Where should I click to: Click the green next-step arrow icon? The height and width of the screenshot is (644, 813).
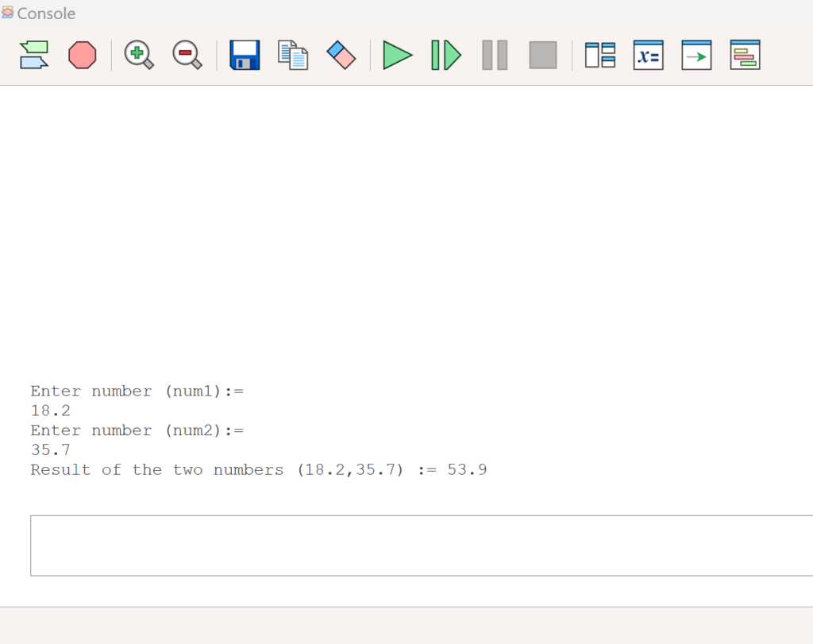click(x=696, y=56)
